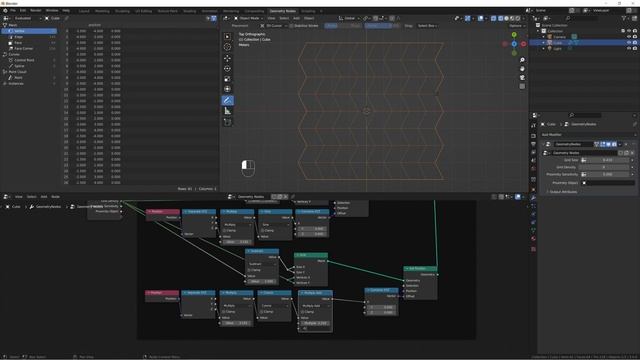Open Object Mode dropdown in viewport header
Screen dimensions: 640x360
point(250,18)
